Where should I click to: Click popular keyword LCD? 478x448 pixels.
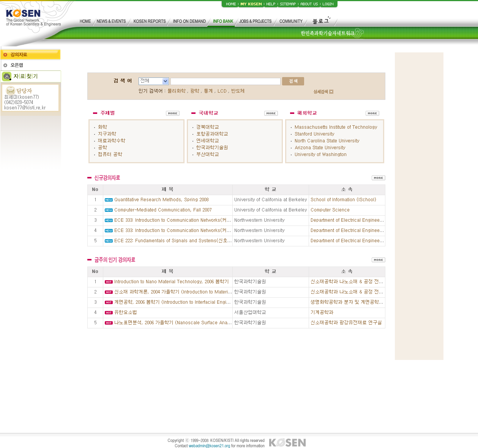(222, 91)
